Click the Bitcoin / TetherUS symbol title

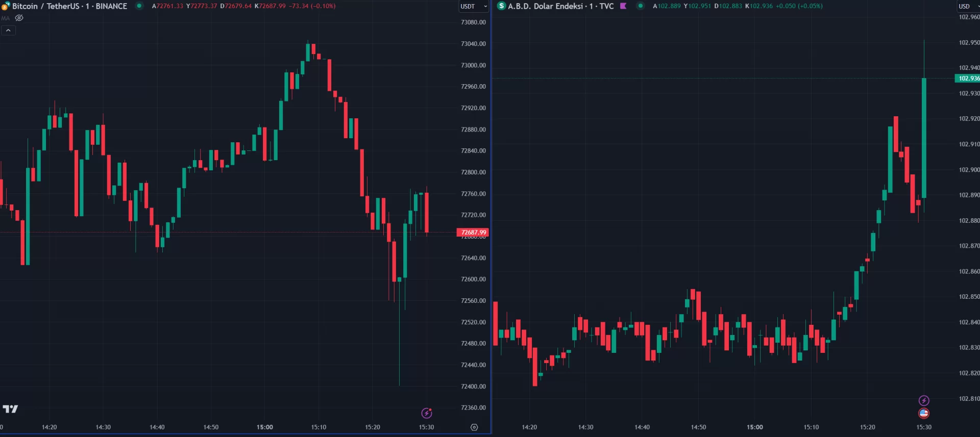(69, 6)
